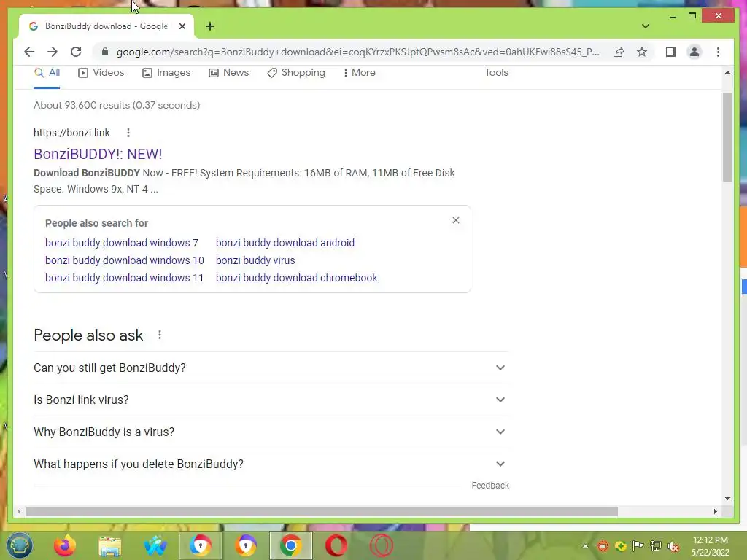
Task: Switch to News search tab
Action: [x=228, y=73]
